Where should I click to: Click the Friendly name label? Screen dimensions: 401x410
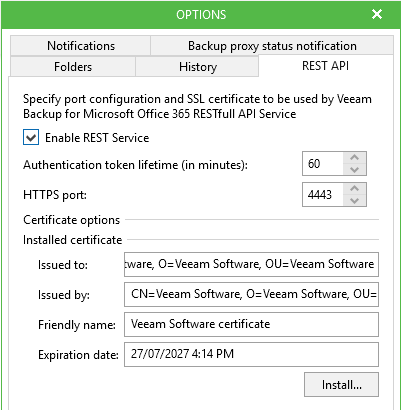77,325
